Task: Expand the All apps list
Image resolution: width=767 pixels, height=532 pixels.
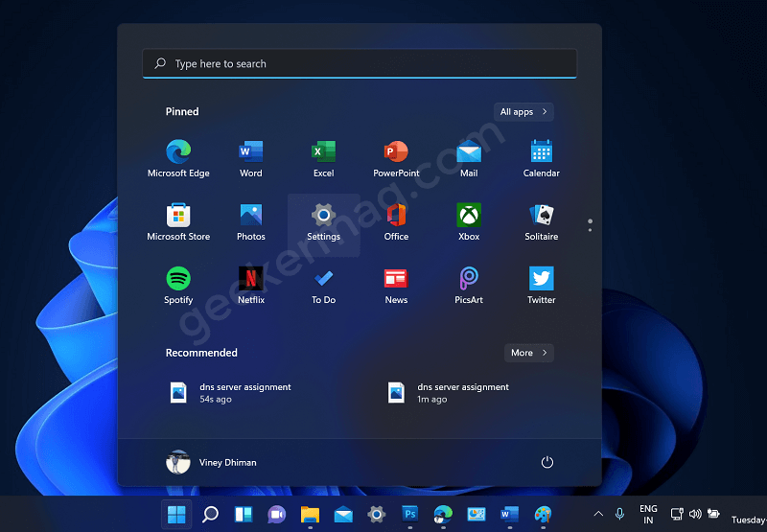Action: (523, 112)
